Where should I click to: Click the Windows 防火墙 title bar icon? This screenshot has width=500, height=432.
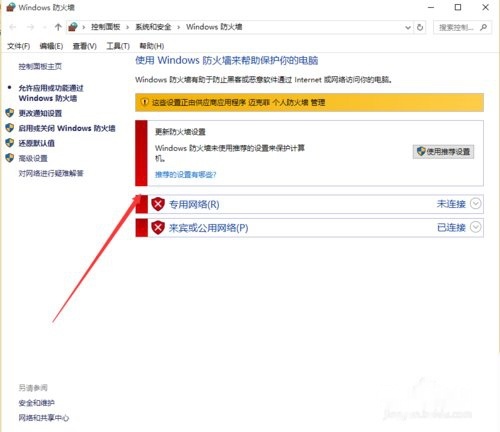[x=11, y=7]
